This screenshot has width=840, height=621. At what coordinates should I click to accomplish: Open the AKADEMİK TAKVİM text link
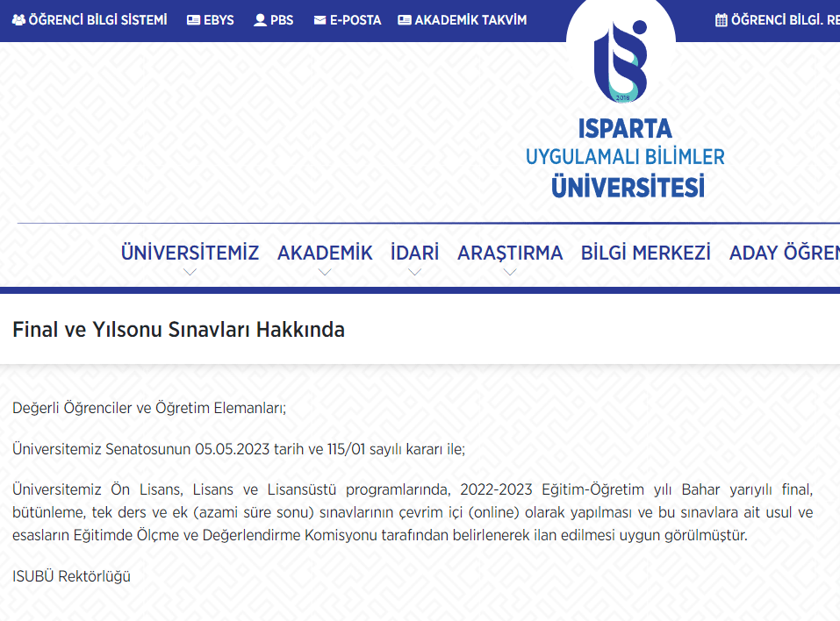(470, 19)
